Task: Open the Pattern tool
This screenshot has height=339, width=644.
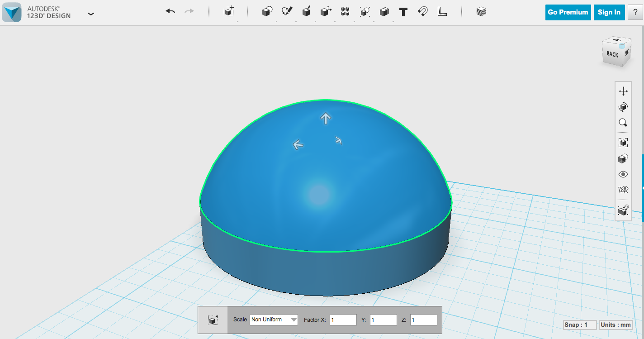Action: click(x=345, y=12)
